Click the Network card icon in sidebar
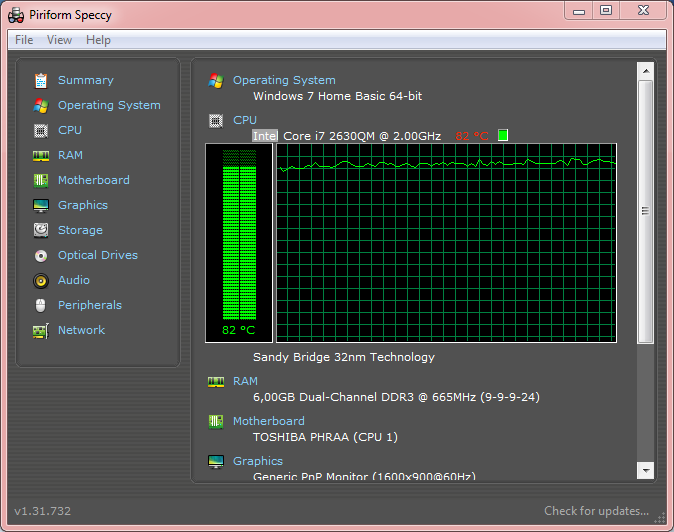This screenshot has height=532, width=674. (x=41, y=331)
